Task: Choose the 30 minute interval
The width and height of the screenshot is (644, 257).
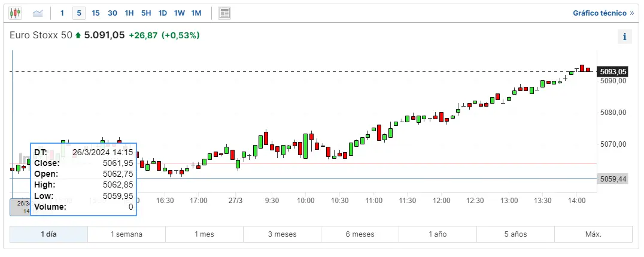Action: [113, 13]
